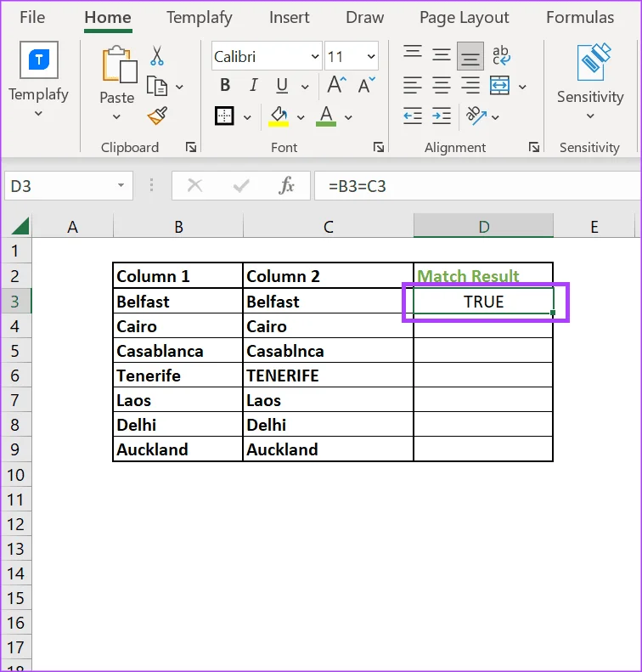Expand Copy options arrow
Screen dimensions: 642x672
click(x=179, y=87)
